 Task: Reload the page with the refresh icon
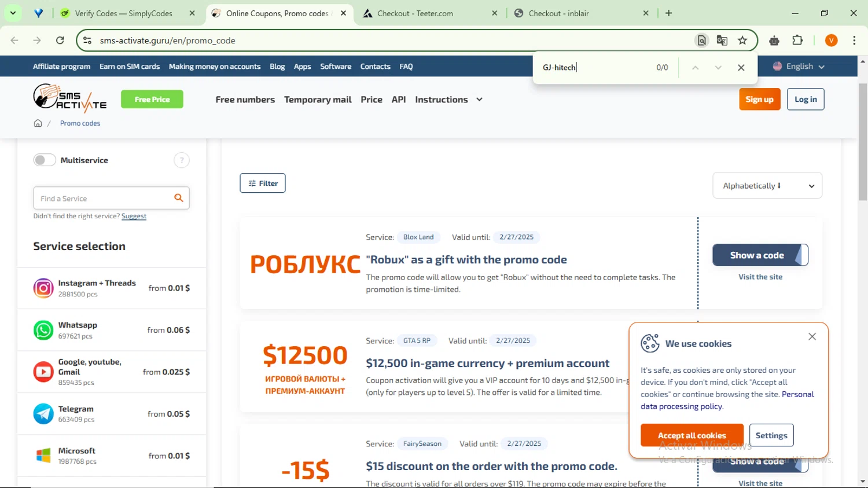pos(60,41)
